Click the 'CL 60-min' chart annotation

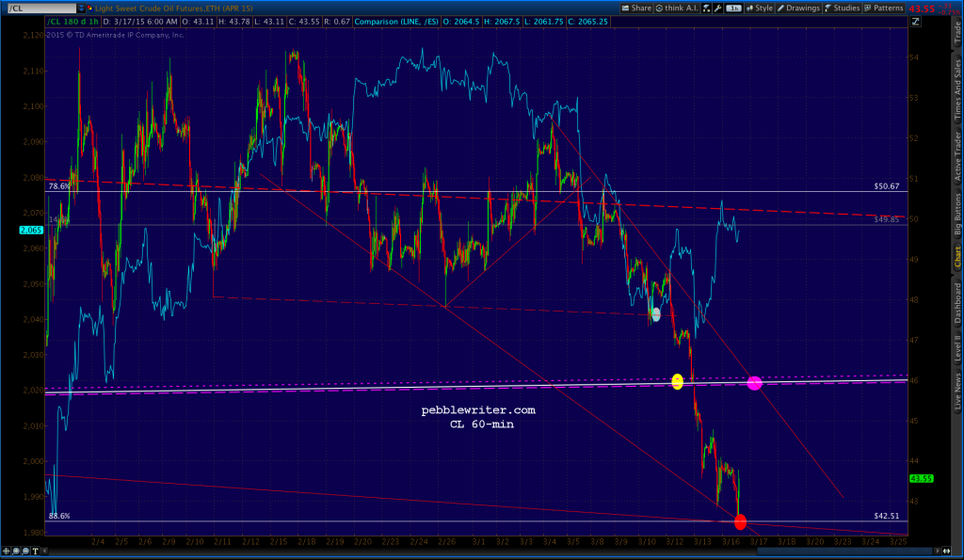(482, 424)
